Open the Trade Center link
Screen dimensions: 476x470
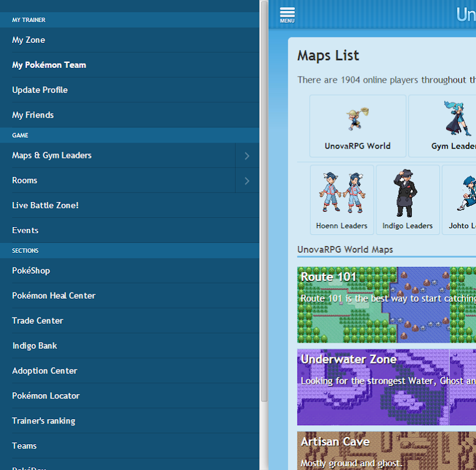37,321
